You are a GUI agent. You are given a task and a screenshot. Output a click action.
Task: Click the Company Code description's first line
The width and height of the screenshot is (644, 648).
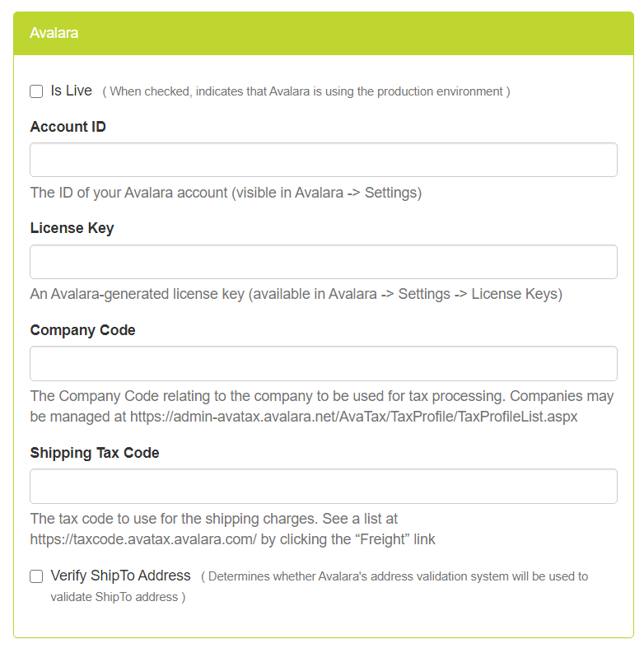321,396
